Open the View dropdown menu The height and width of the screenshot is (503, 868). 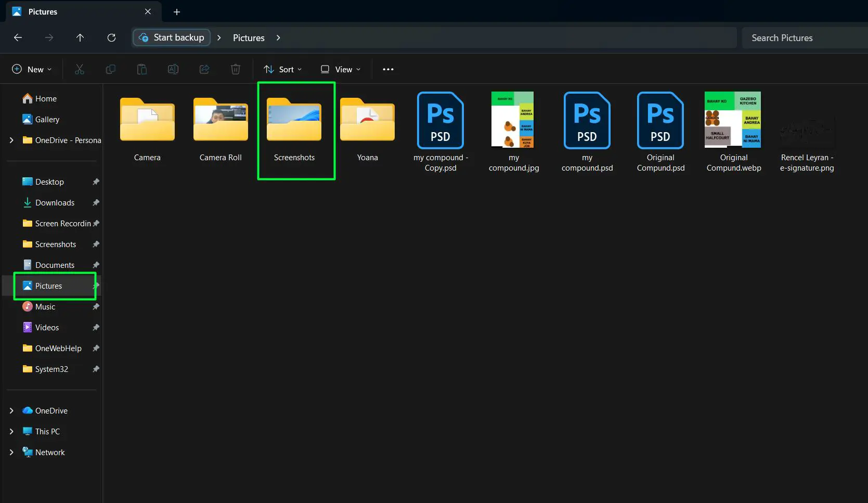click(340, 69)
